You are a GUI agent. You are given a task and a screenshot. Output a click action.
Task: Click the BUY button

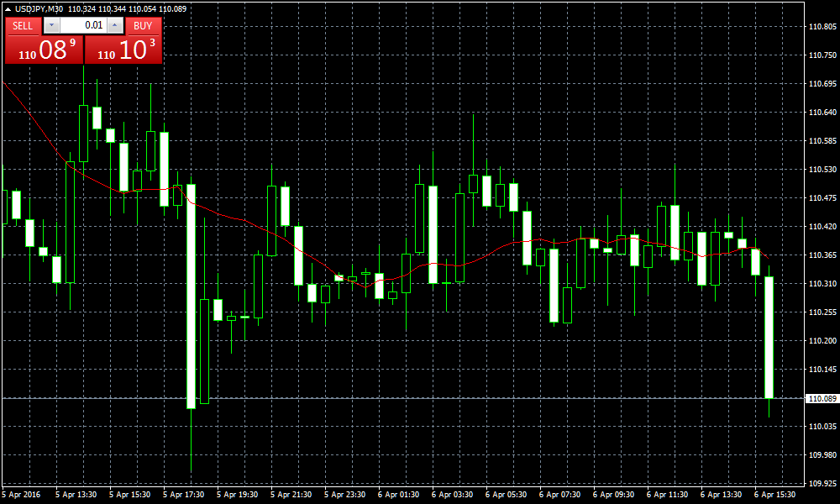(x=143, y=26)
